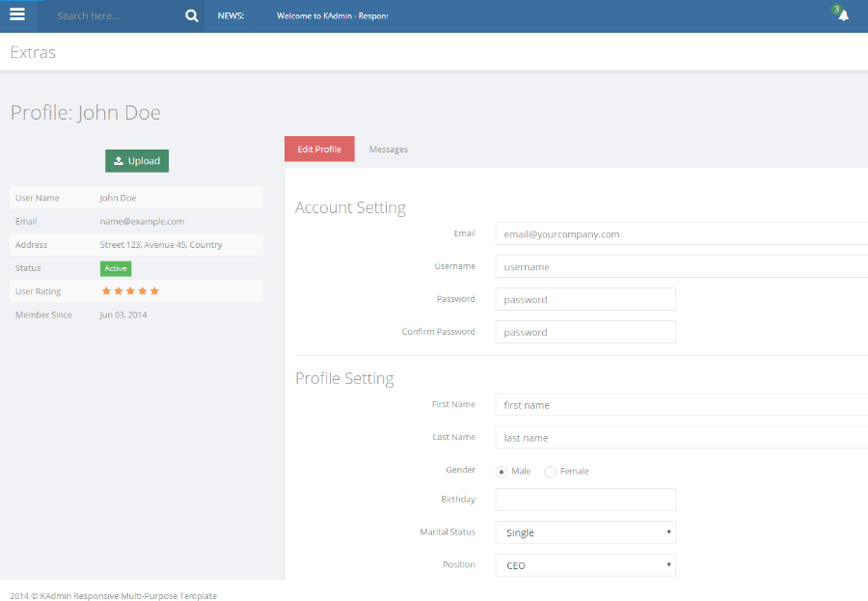868x601 pixels.
Task: Select the Female gender radio button
Action: pos(550,472)
